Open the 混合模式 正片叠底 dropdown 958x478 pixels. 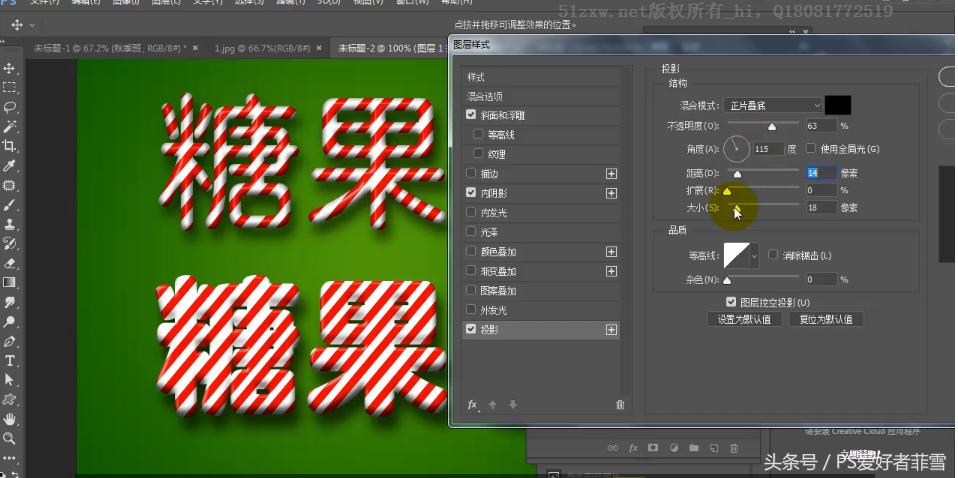coord(773,106)
